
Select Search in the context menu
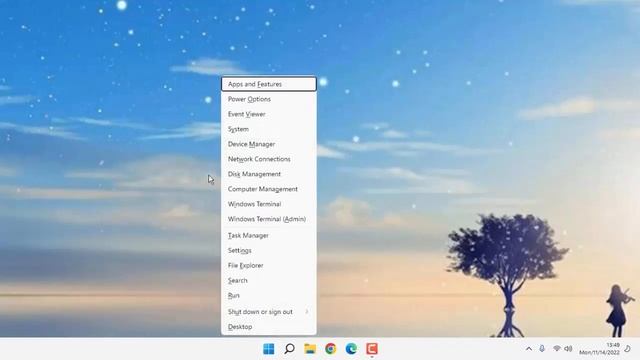click(269, 280)
